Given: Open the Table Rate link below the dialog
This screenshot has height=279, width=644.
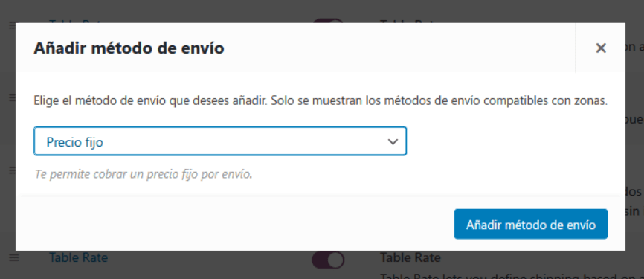Looking at the screenshot, I should click(x=78, y=258).
